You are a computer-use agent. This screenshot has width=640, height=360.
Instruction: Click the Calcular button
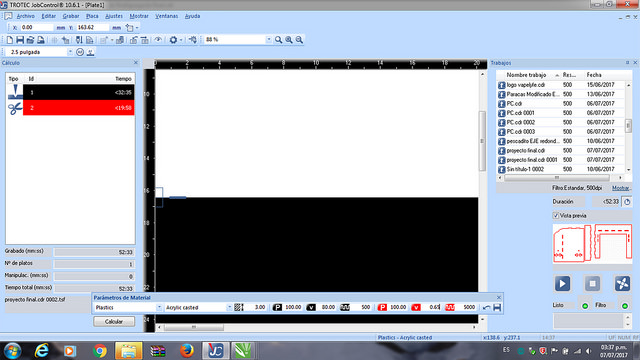[x=114, y=322]
